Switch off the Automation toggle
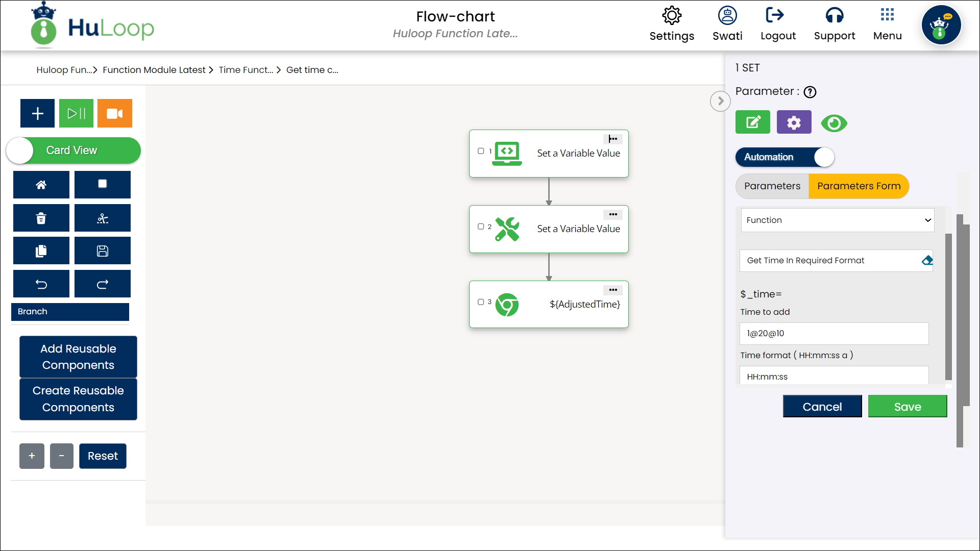 coord(785,157)
